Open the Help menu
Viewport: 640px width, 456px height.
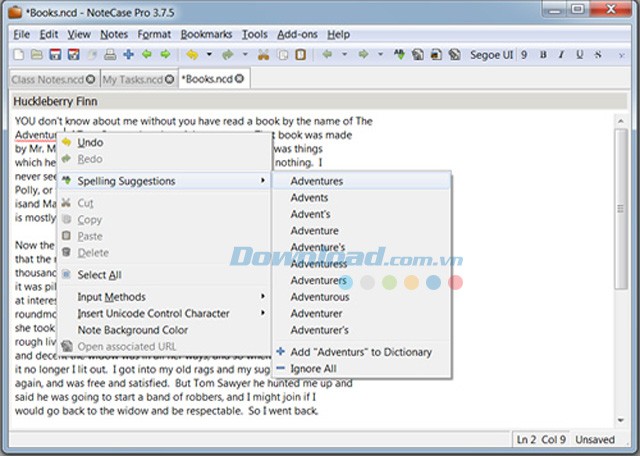coord(338,35)
